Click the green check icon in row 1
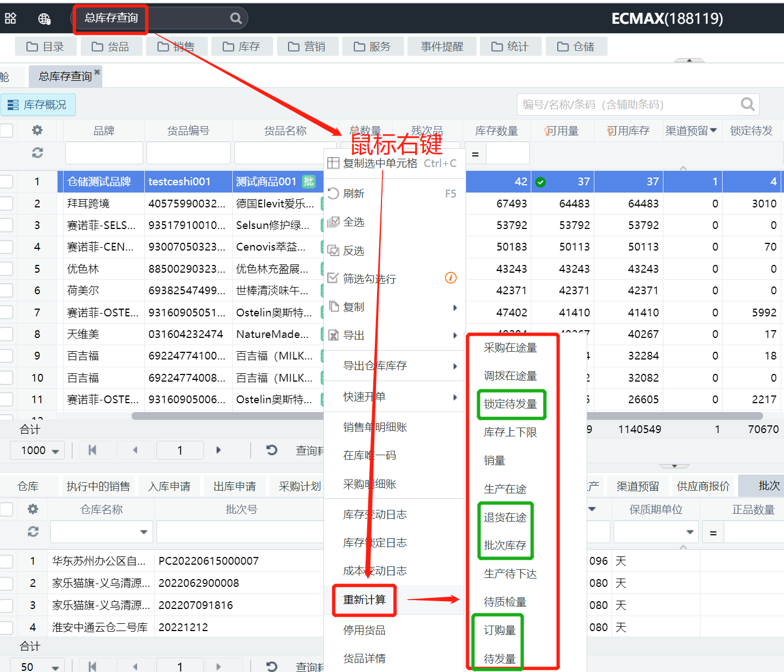784x672 pixels. click(x=541, y=182)
